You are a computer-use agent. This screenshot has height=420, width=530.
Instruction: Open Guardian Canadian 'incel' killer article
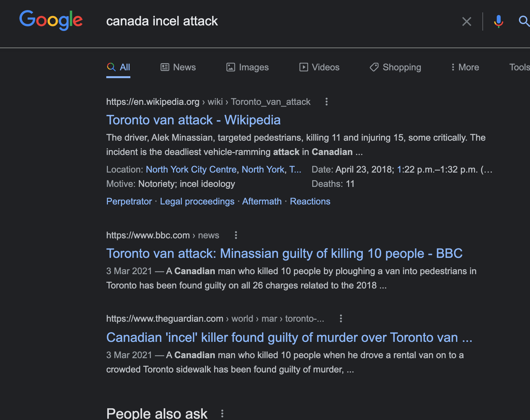tap(289, 337)
